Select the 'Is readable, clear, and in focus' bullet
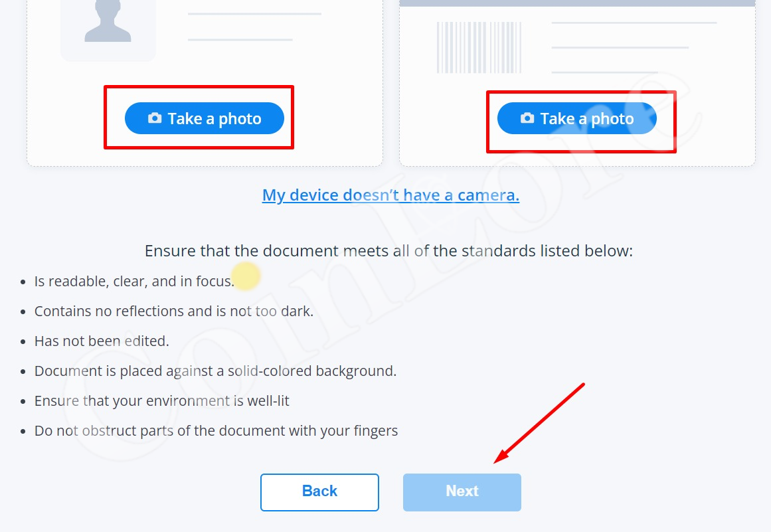The height and width of the screenshot is (532, 771). [134, 281]
